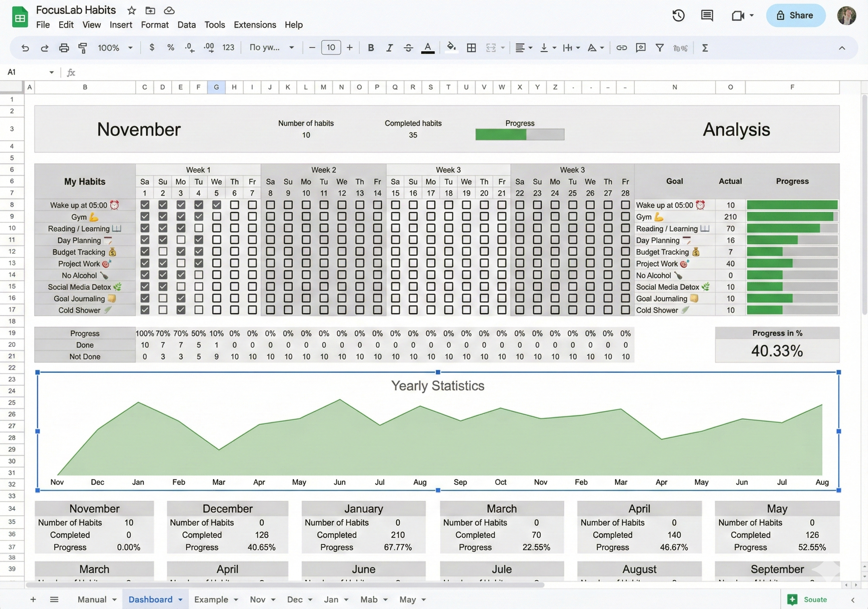Click the undo arrow icon
This screenshot has height=609, width=868.
[25, 48]
